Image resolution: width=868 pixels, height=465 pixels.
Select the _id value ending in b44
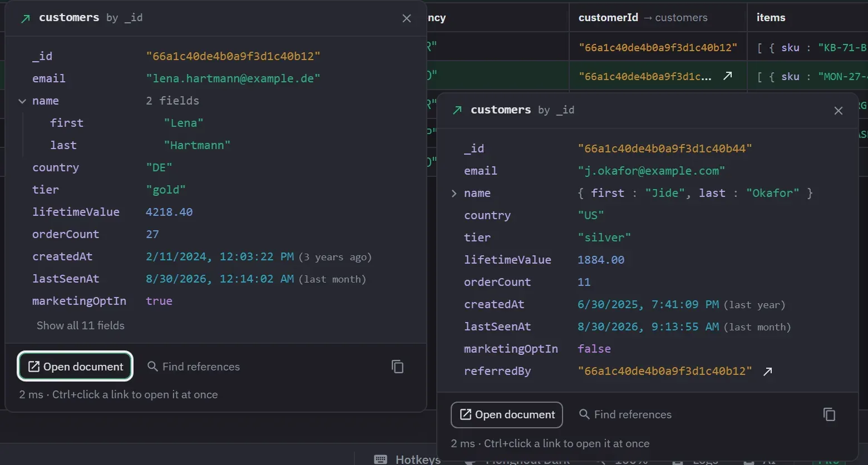pyautogui.click(x=665, y=149)
